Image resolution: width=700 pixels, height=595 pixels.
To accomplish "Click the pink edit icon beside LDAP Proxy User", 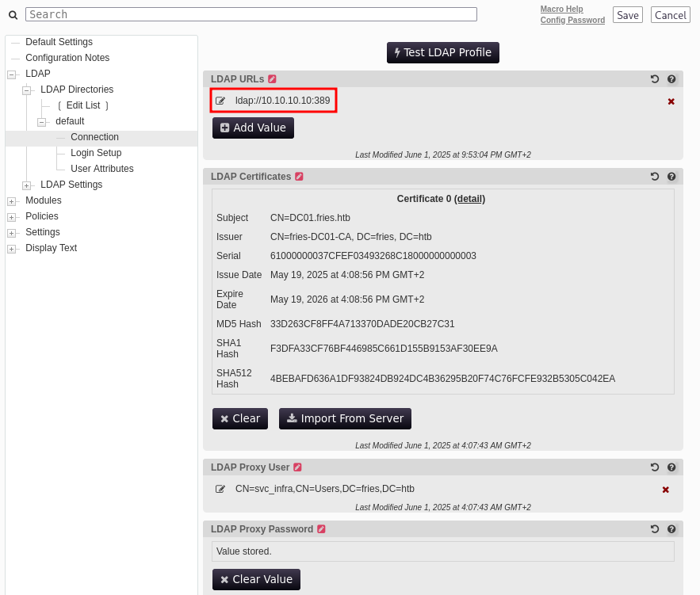I will (x=298, y=467).
